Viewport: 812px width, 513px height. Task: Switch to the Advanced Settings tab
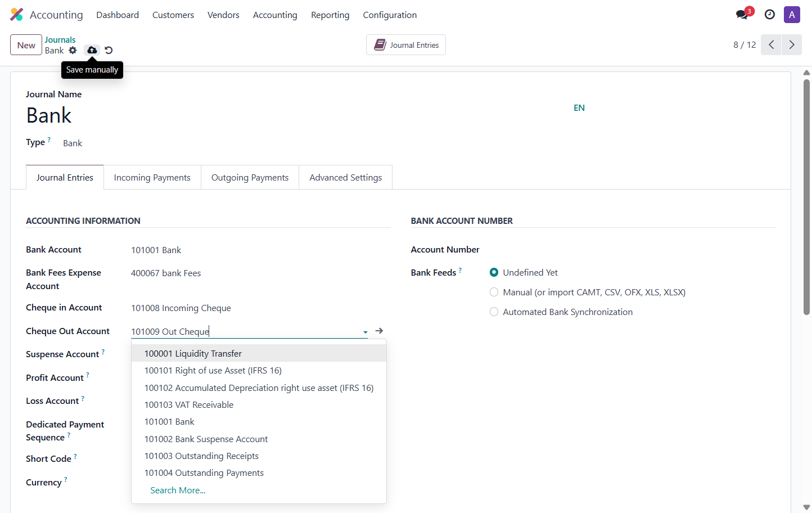tap(346, 177)
